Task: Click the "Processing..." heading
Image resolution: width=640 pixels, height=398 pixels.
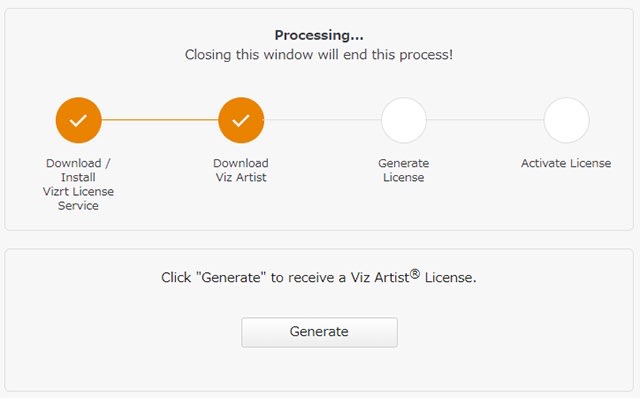Action: point(319,35)
